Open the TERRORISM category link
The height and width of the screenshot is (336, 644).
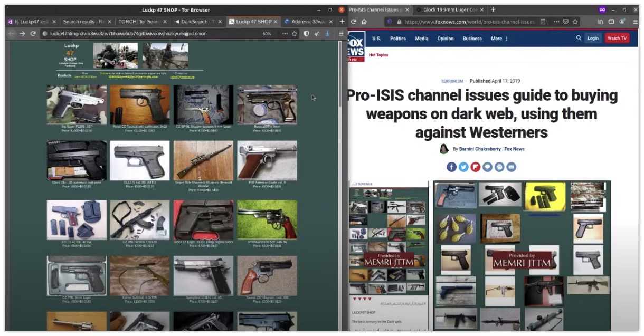click(452, 81)
